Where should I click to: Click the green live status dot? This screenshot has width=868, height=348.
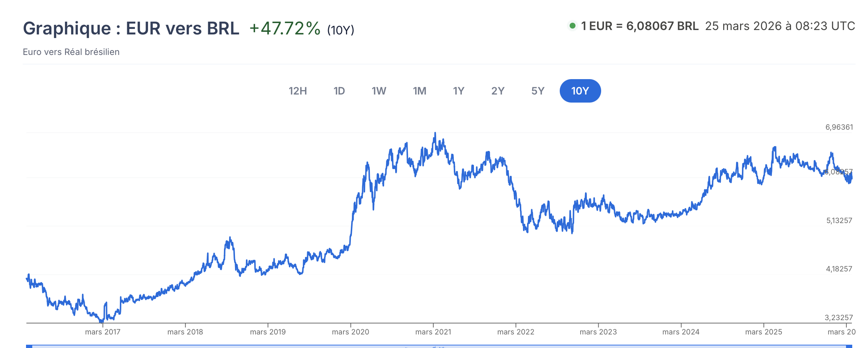572,26
